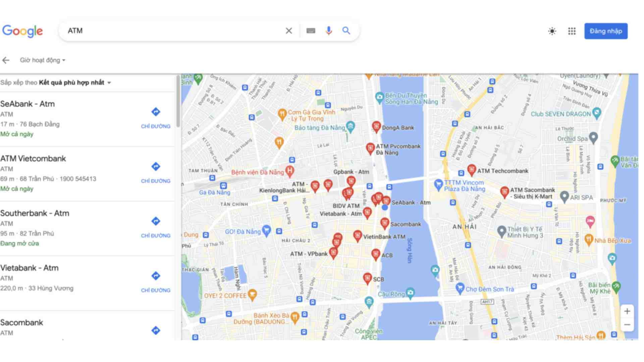Screen dimensions: 644x362
Task: Select Bảo tàng Đà Nẵng museum marker
Action: (x=351, y=126)
